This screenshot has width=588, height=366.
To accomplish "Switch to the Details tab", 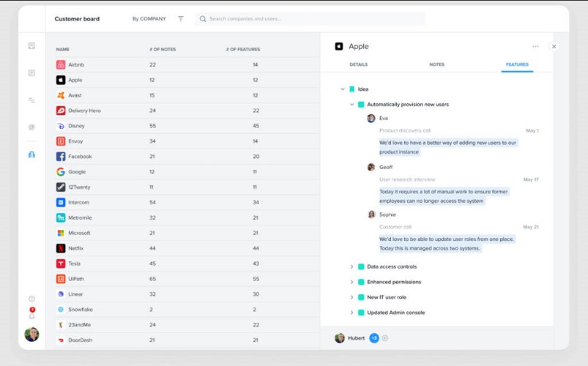I will tap(358, 64).
